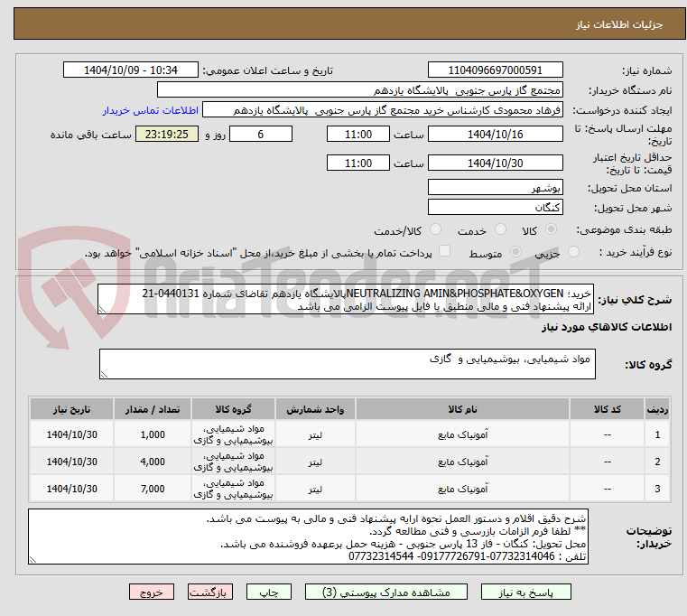Click the نام کالا column header
Screen dimensions: 687x616
[462, 409]
